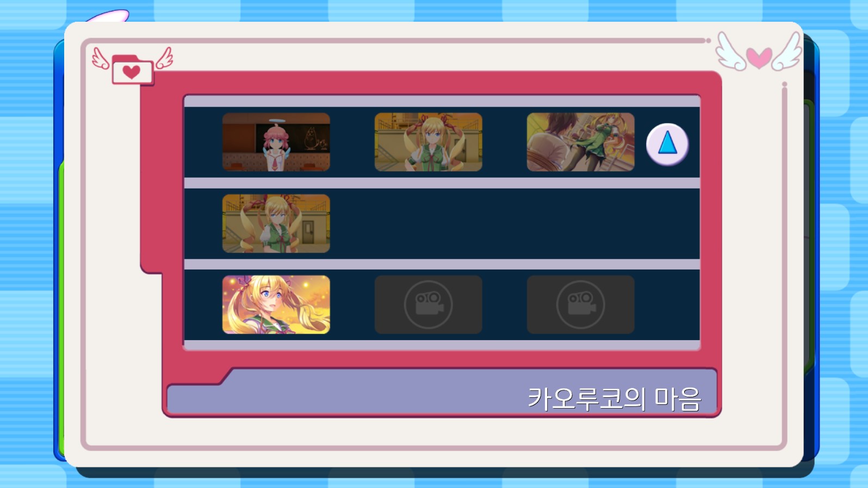
Task: Click the lavender caption bar below the gallery
Action: coord(442,392)
